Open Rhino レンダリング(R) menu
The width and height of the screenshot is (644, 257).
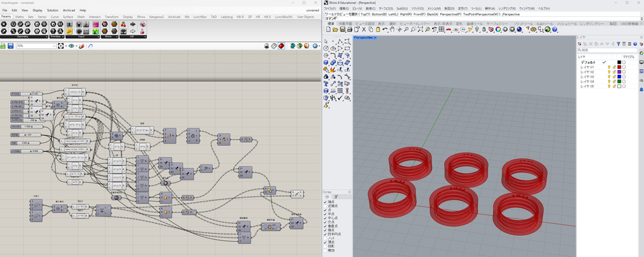[x=507, y=8]
